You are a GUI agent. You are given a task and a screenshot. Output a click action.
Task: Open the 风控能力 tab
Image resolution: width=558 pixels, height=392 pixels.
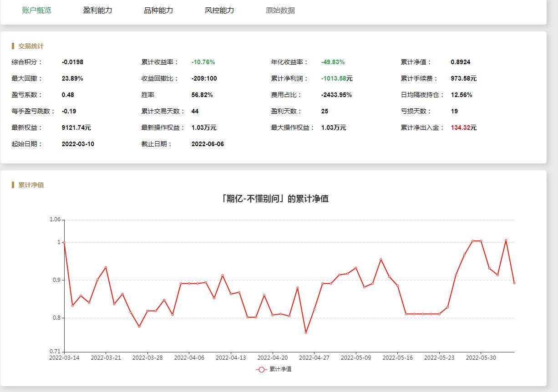(219, 10)
